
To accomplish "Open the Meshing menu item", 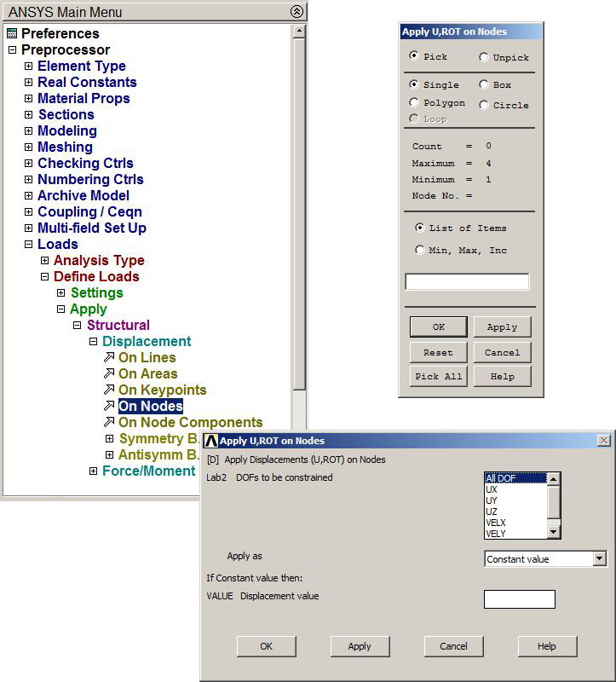I will click(x=65, y=147).
